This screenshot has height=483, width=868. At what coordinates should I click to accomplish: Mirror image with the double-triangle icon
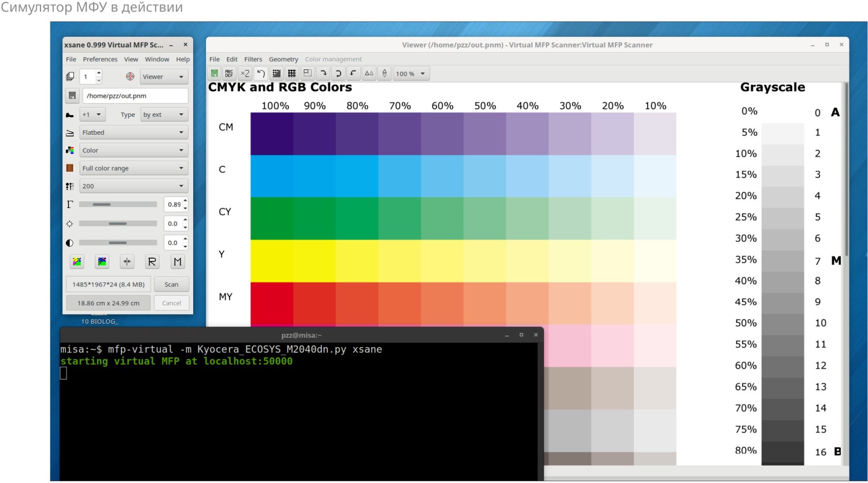click(369, 73)
